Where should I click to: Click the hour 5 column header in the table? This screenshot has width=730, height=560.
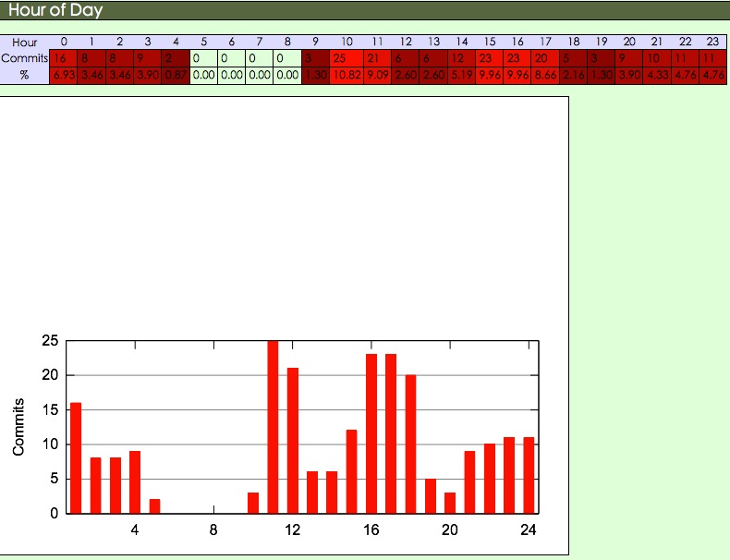[203, 42]
